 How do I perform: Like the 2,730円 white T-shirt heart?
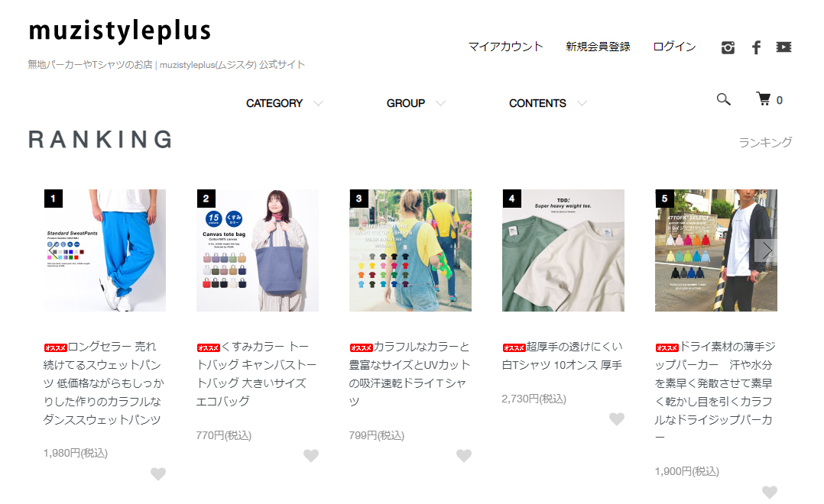pos(617,418)
